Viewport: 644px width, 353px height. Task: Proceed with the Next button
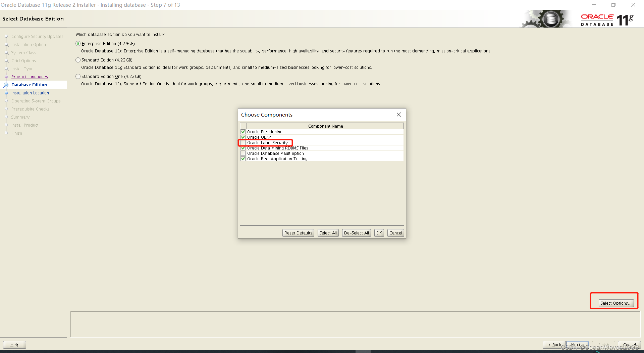[x=578, y=345]
